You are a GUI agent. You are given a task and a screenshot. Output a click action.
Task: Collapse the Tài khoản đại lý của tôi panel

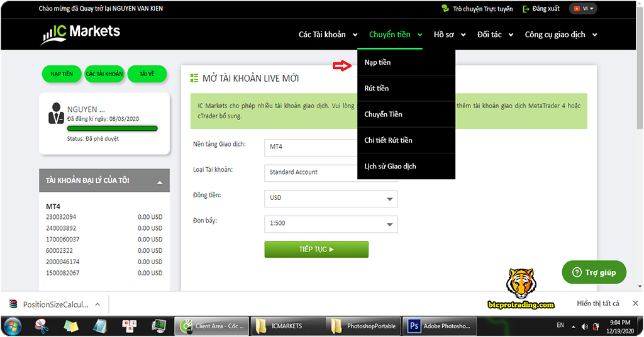[160, 182]
